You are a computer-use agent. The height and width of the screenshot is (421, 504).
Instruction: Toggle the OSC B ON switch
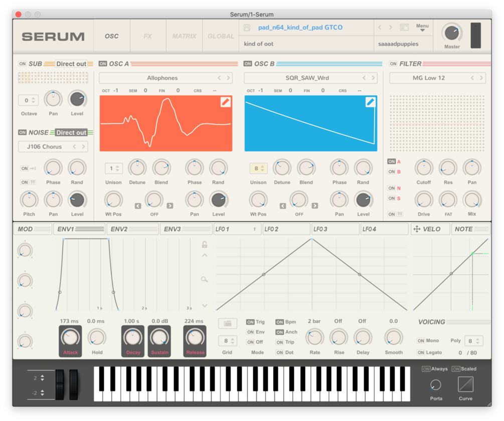click(248, 64)
